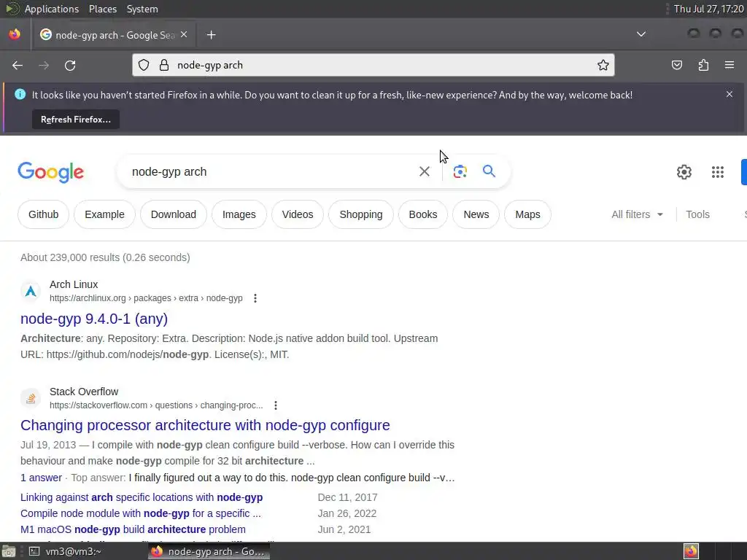Viewport: 747px width, 560px height.
Task: Open the 1 answer link
Action: pyautogui.click(x=41, y=478)
